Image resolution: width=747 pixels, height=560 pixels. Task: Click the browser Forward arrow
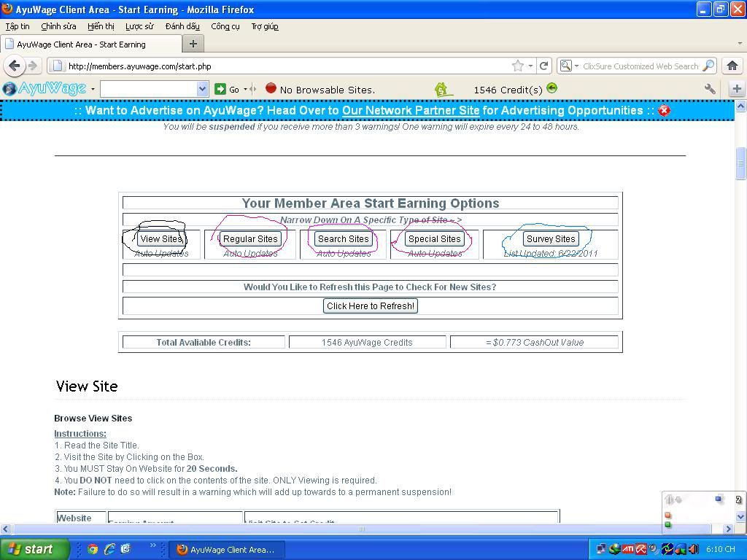coord(32,66)
